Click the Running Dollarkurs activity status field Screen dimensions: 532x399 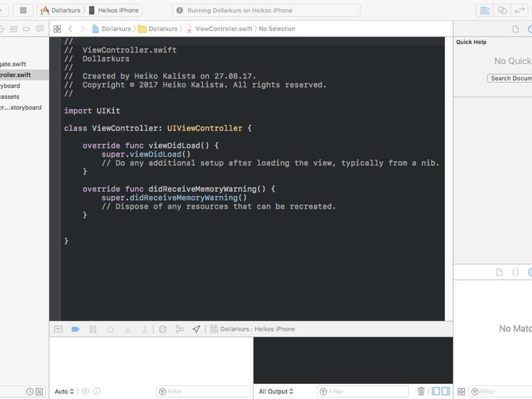coord(266,10)
